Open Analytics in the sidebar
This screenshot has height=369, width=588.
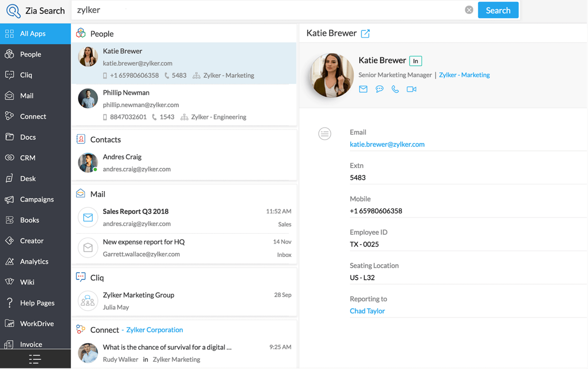(34, 261)
